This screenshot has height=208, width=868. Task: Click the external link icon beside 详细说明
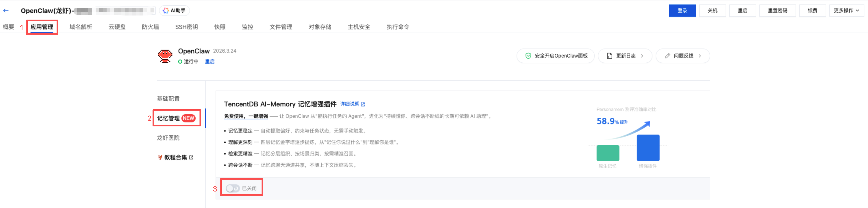click(x=363, y=104)
